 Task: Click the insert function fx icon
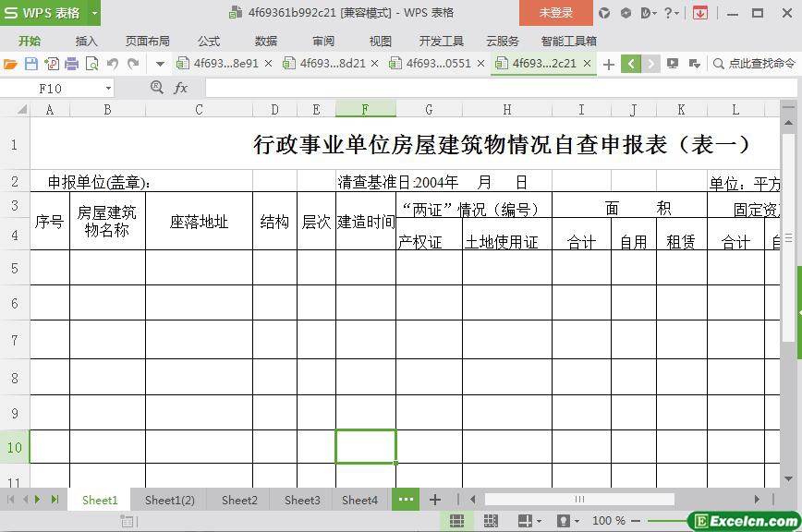181,88
